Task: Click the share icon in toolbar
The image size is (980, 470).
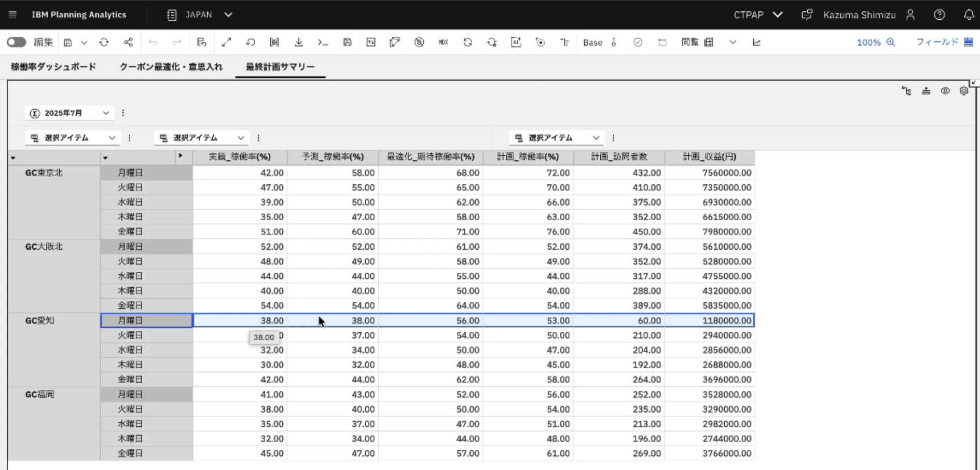Action: click(x=128, y=42)
